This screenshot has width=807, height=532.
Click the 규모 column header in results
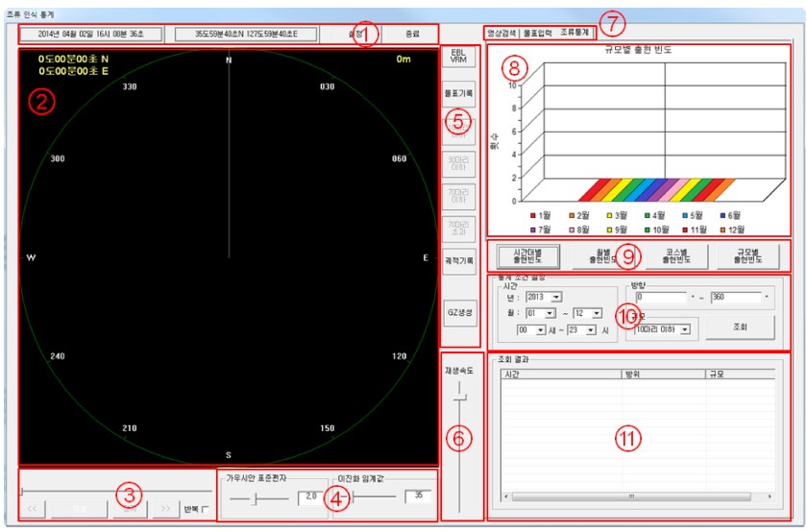(740, 375)
